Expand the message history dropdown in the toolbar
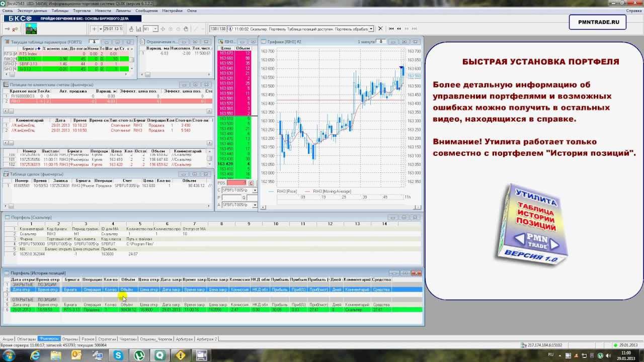Screen dimensions: 644x362 point(372,29)
